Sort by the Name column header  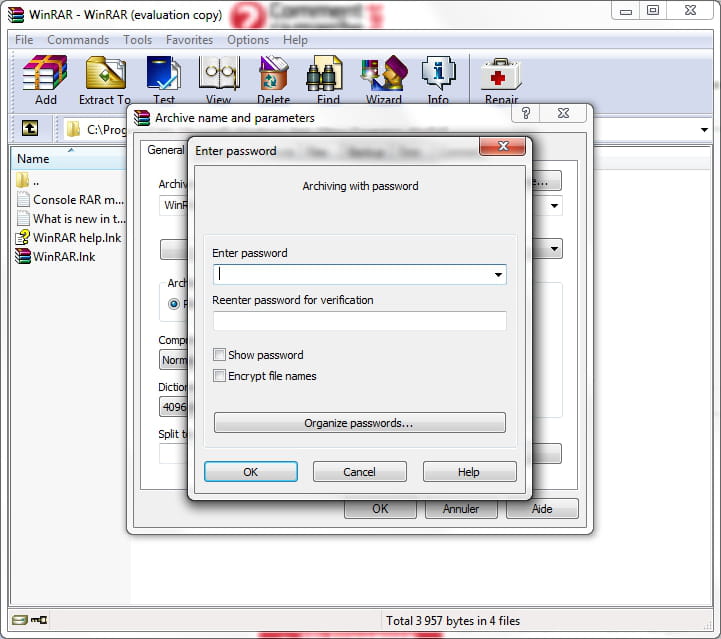pyautogui.click(x=68, y=159)
